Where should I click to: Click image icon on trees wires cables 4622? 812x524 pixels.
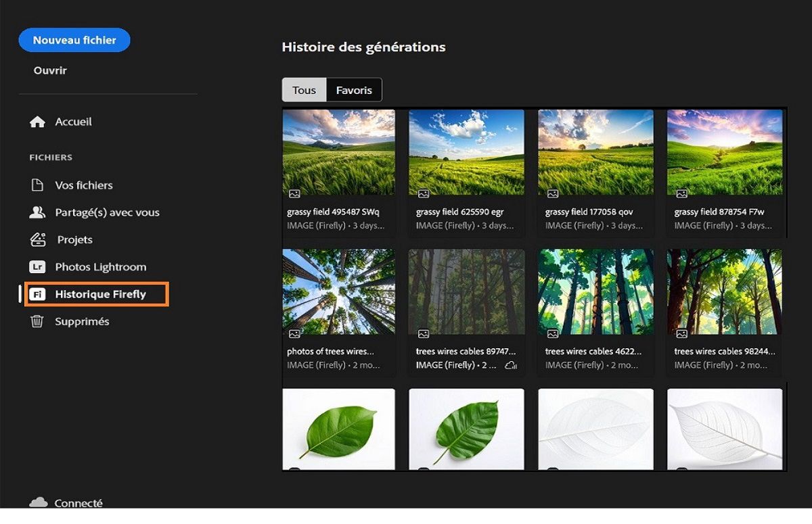tap(553, 333)
